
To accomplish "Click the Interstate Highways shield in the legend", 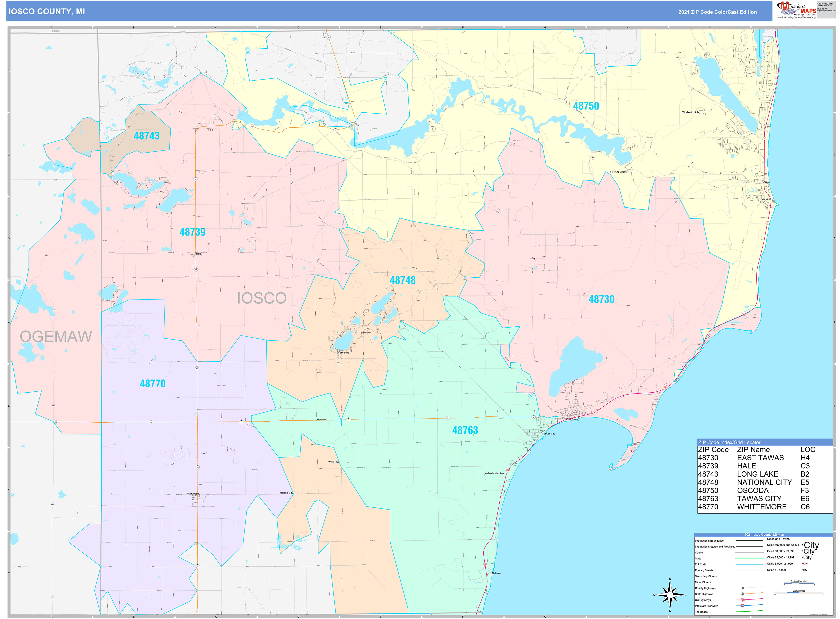I will pyautogui.click(x=743, y=605).
